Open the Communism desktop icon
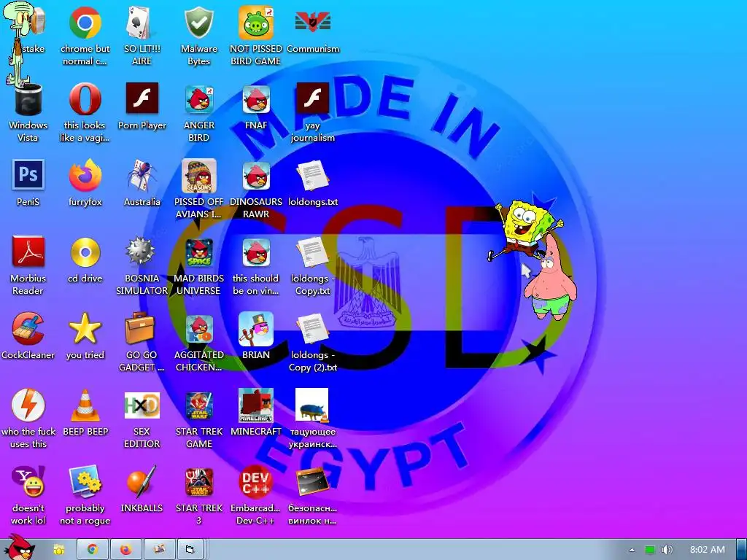Image resolution: width=747 pixels, height=560 pixels. (313, 23)
